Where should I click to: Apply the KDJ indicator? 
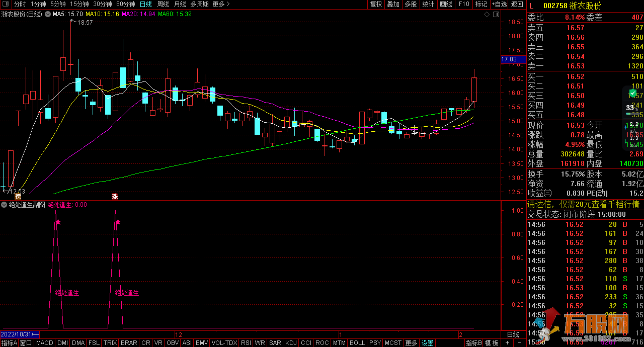(x=291, y=343)
